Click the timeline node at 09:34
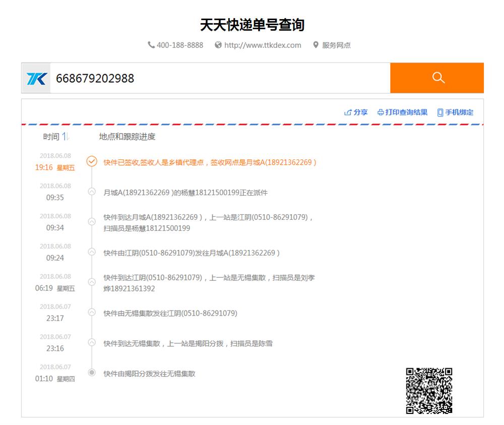This screenshot has height=425, width=504. (92, 222)
